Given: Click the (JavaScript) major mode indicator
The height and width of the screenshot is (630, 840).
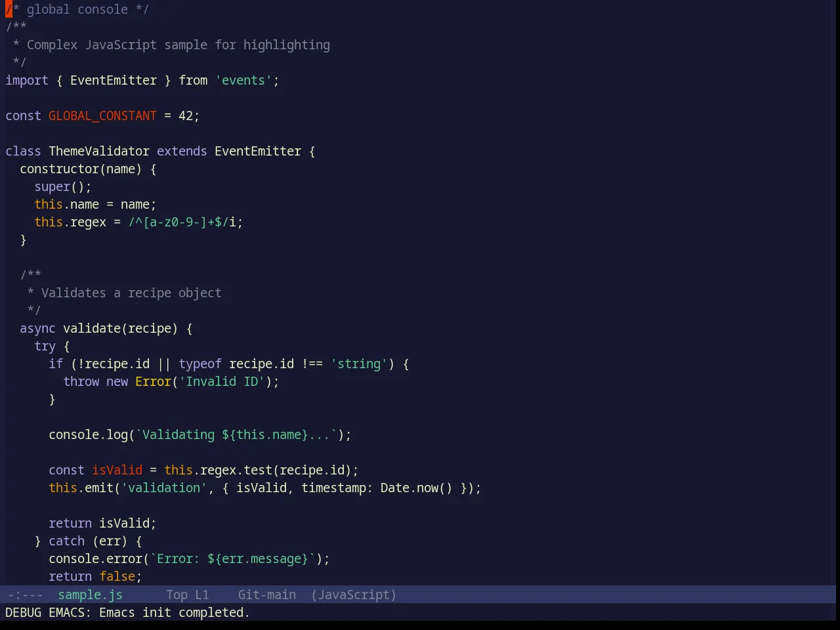Looking at the screenshot, I should click(354, 595).
